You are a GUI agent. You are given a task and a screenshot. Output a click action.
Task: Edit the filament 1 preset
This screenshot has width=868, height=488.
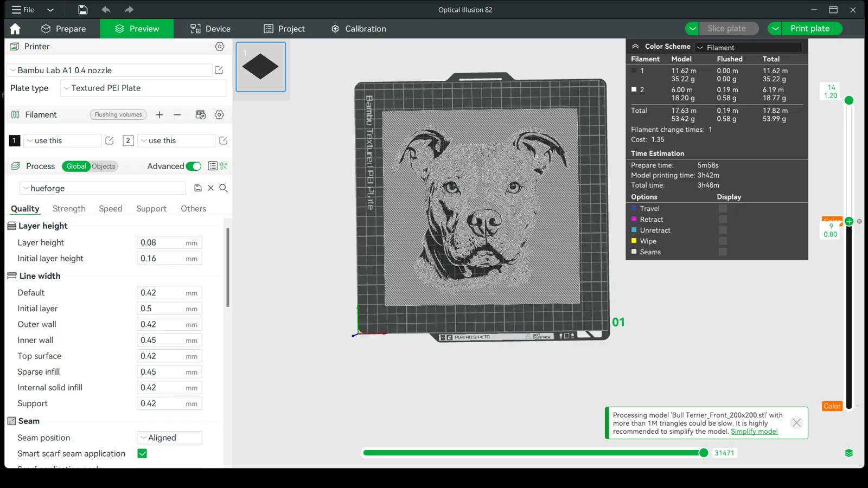(110, 140)
